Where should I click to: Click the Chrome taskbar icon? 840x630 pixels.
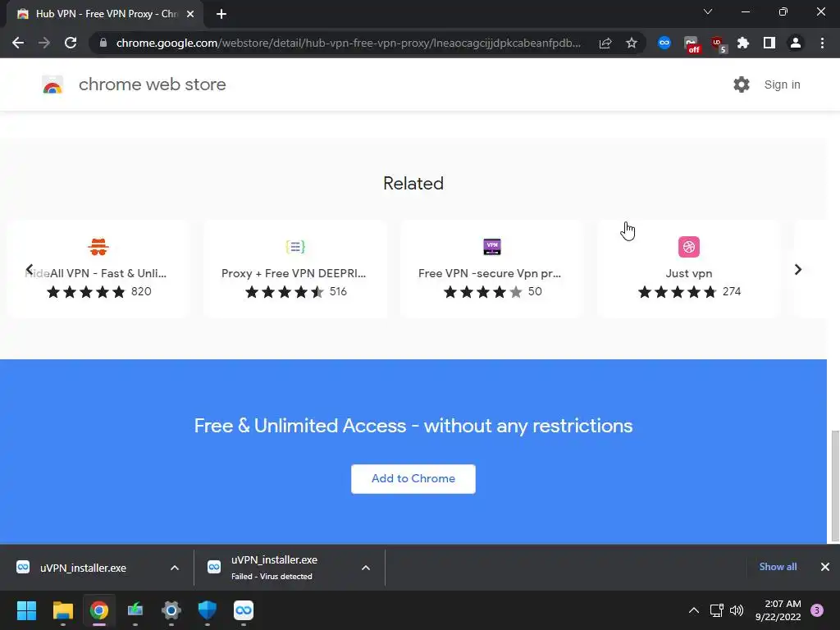99,610
